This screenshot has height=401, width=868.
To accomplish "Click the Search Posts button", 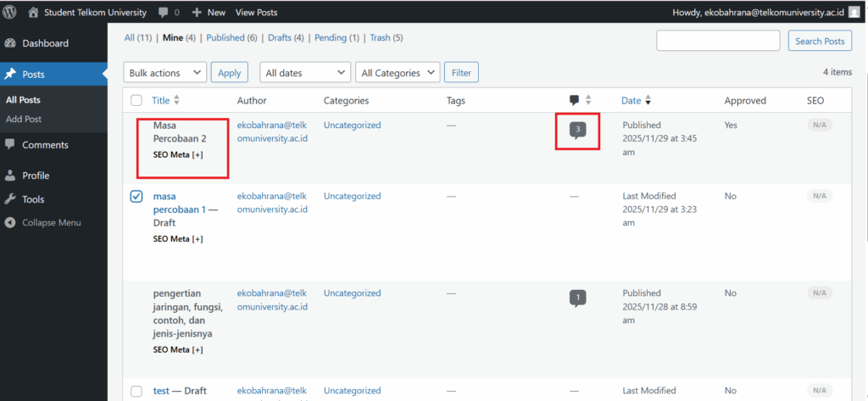I will pos(819,41).
